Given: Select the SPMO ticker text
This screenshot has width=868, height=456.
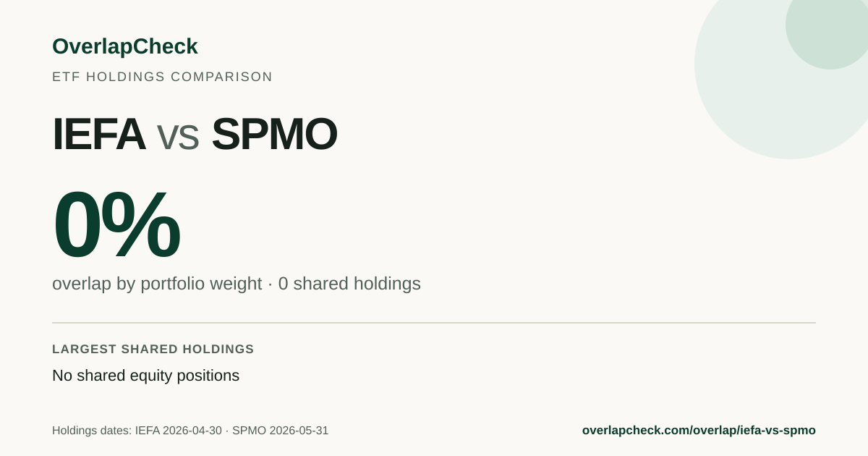Looking at the screenshot, I should 274,134.
